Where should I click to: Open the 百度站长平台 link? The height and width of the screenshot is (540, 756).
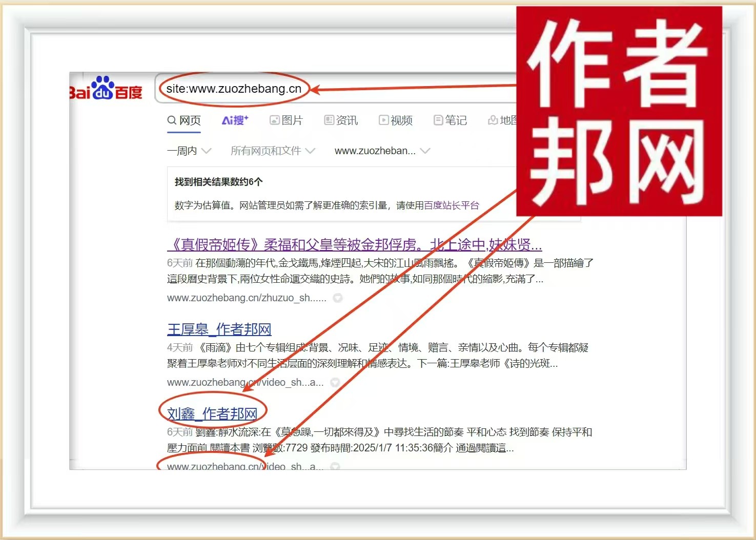point(451,205)
